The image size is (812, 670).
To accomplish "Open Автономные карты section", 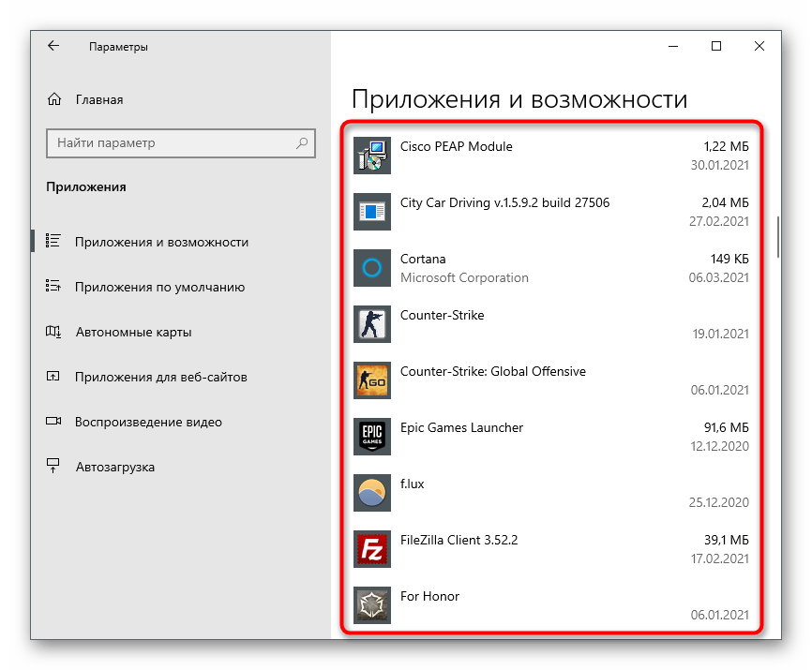I will click(133, 332).
